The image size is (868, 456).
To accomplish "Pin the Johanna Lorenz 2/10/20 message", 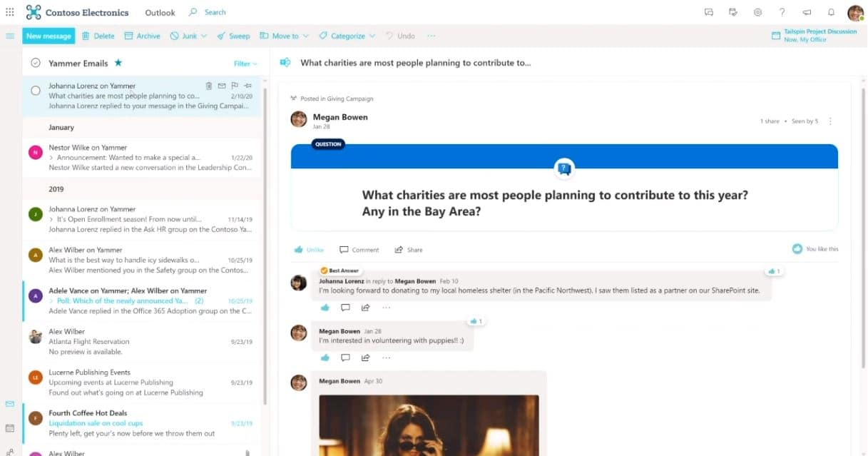I will click(247, 86).
